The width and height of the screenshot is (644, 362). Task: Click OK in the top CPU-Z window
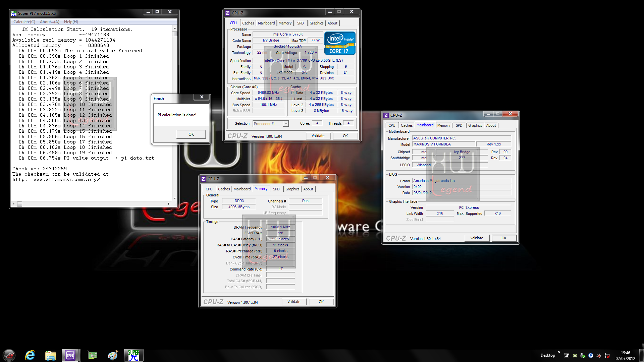coord(345,136)
